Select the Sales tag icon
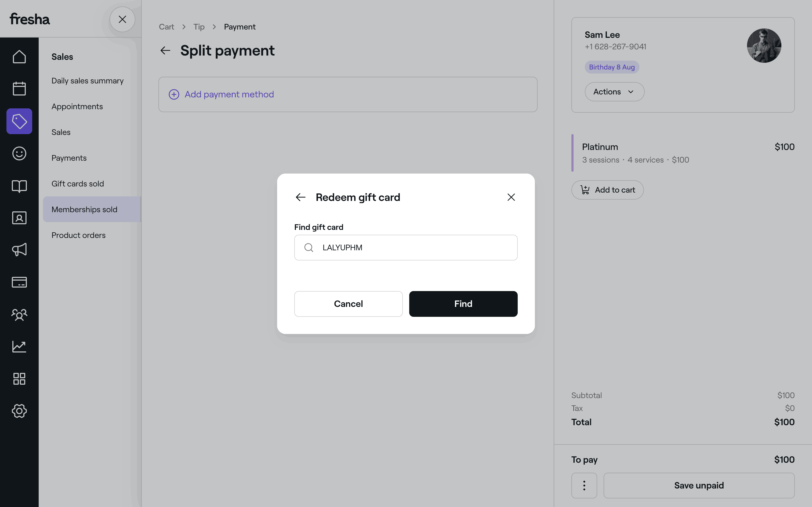 coord(19,121)
